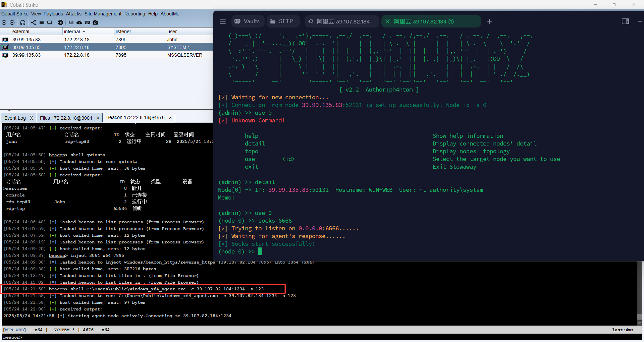Screen dimensions: 644x342
Task: Open the Help menu
Action: (153, 14)
